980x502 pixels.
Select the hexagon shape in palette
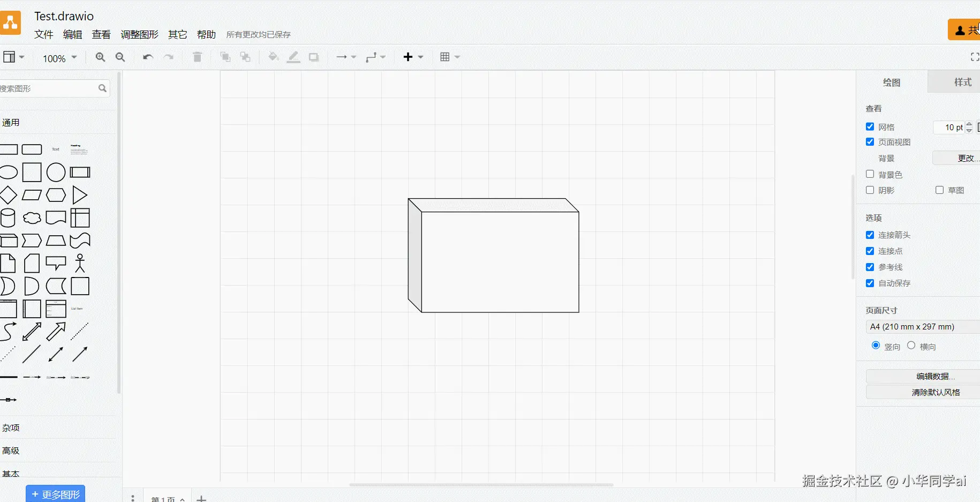(x=56, y=195)
